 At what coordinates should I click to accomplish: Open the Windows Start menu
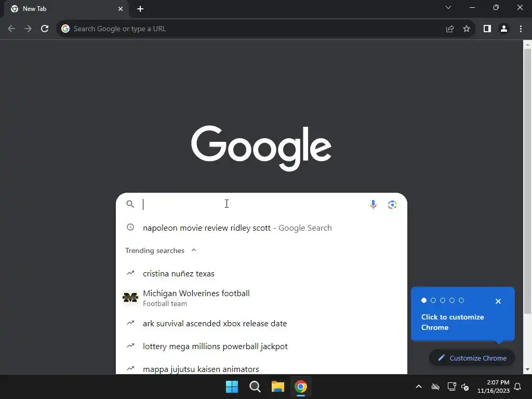[x=232, y=387]
